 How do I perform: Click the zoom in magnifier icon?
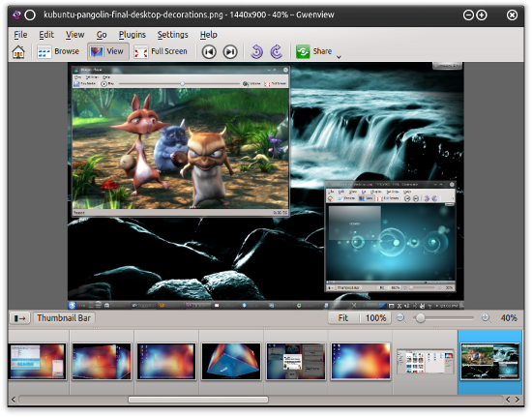pos(486,318)
